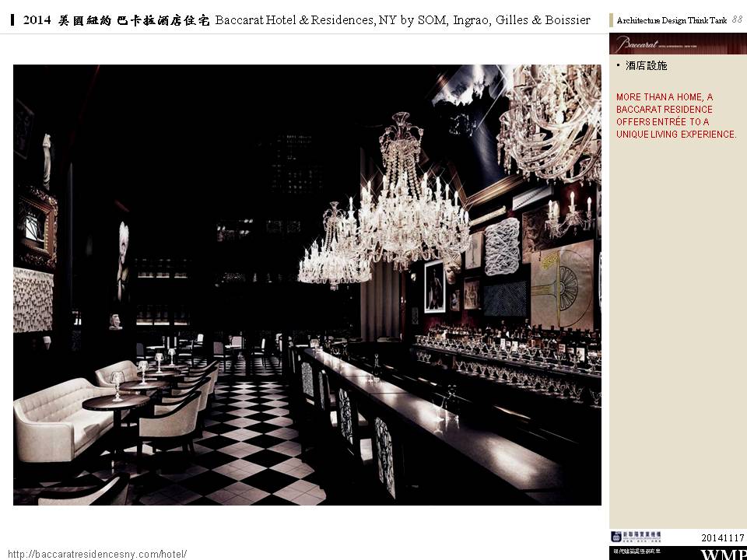Click the white caption in the black footer bar
The image size is (747, 560).
[x=635, y=551]
